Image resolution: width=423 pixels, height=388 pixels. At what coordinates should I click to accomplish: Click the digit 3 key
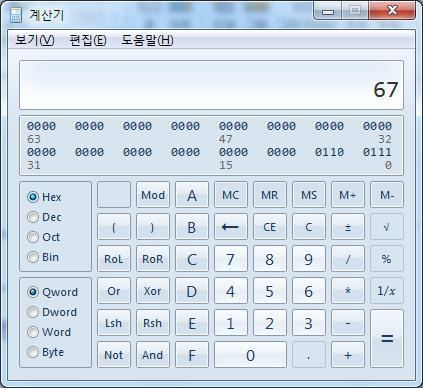309,323
